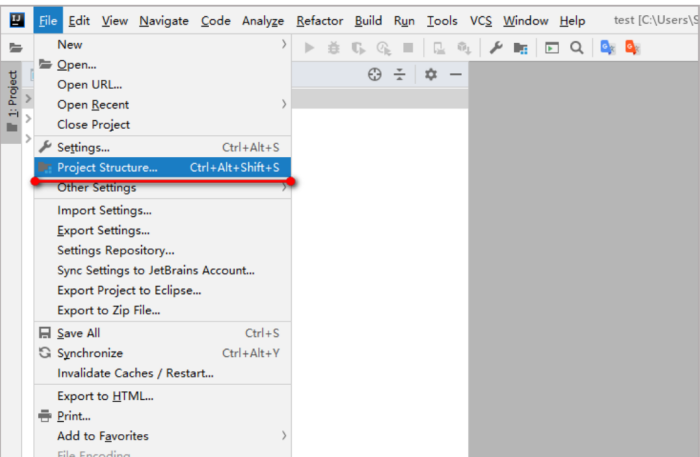
Task: Choose Export to HTML...
Action: tap(162, 396)
